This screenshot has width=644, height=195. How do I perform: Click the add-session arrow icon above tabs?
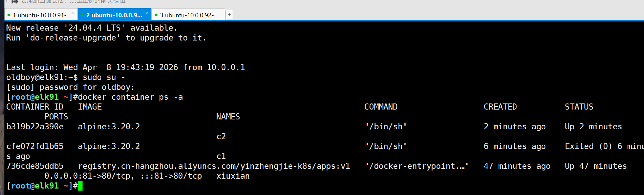coord(14,1)
